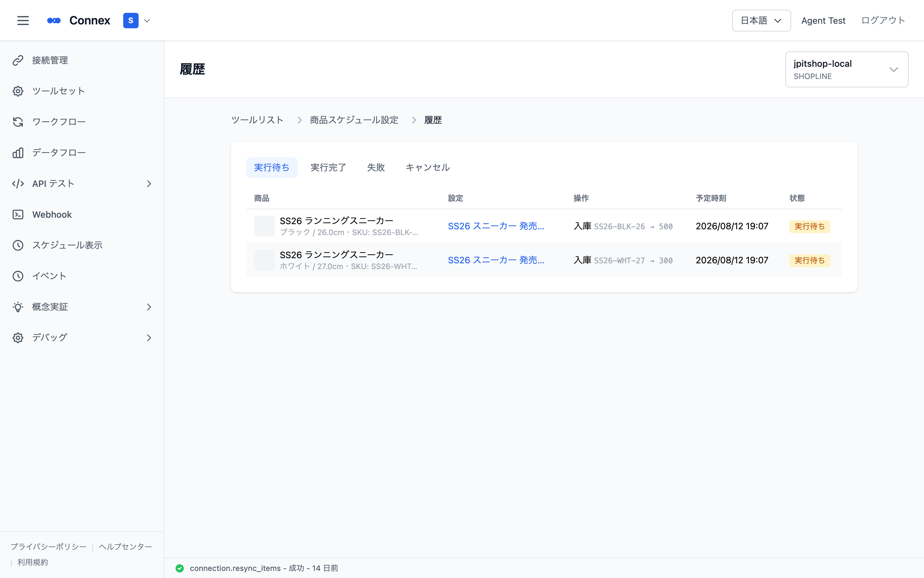The width and height of the screenshot is (924, 578).
Task: Click the ワークフロー refresh icon
Action: tap(18, 122)
